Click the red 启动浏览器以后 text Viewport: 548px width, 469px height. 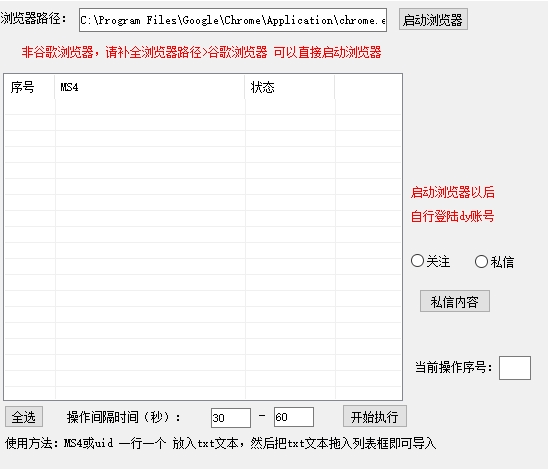coord(453,192)
